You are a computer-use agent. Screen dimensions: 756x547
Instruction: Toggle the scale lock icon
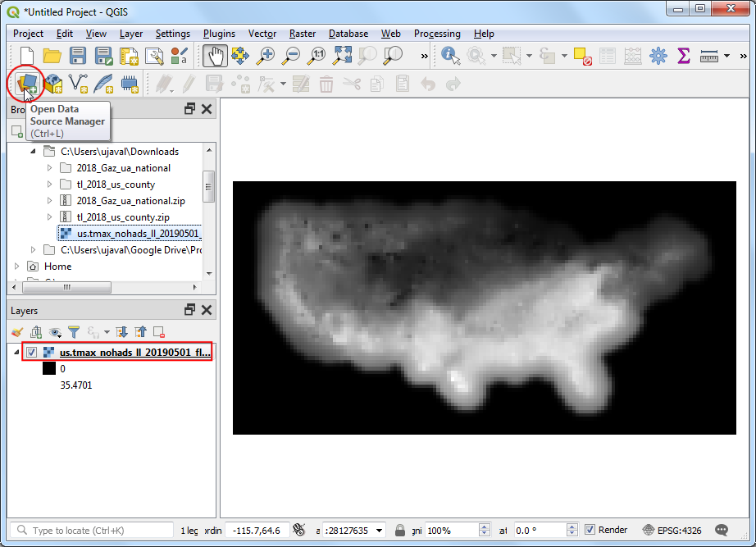click(400, 530)
